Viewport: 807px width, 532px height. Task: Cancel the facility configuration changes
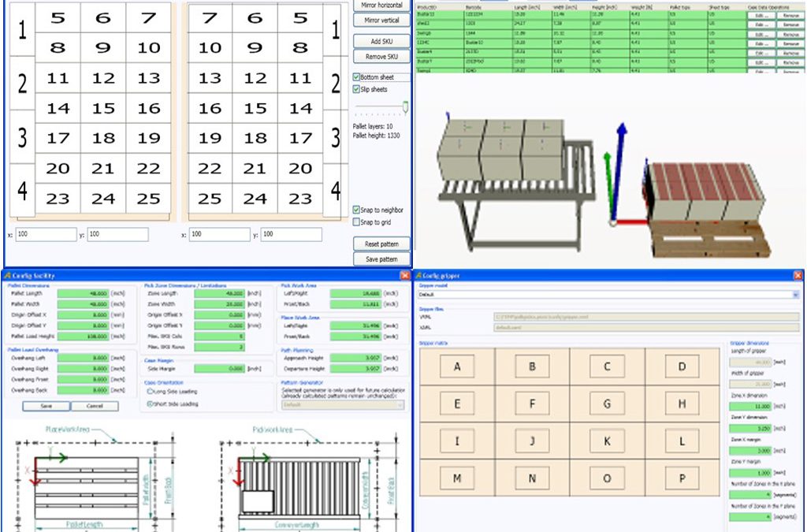95,406
